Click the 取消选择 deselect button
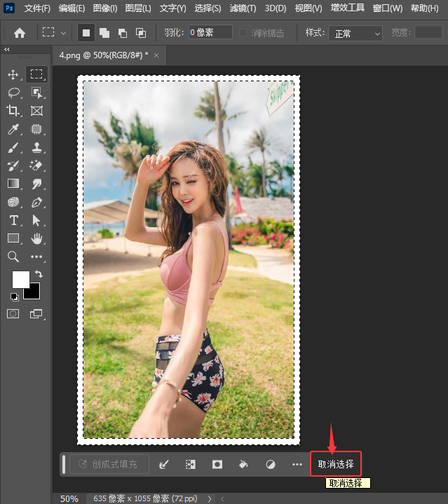This screenshot has width=448, height=504. click(x=336, y=464)
